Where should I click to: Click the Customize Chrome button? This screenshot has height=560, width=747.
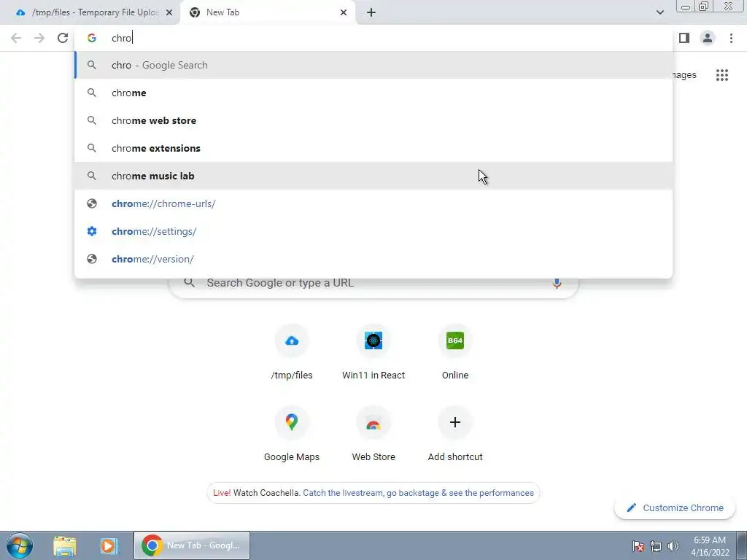[x=675, y=507]
